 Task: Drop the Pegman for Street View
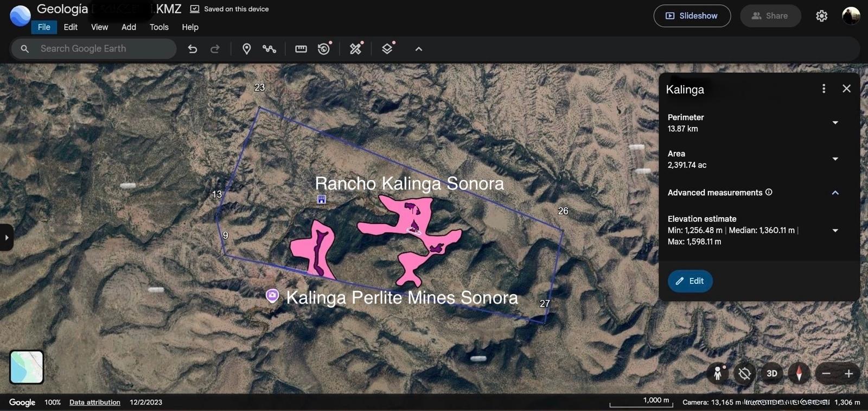click(718, 374)
